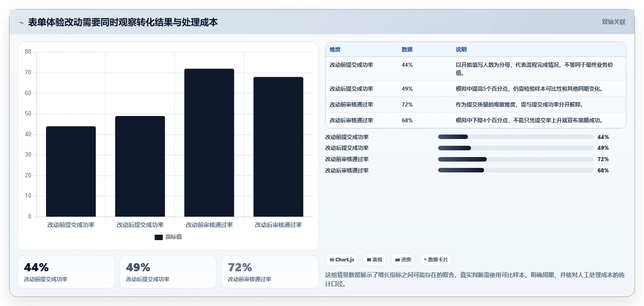The width and height of the screenshot is (644, 306).
Task: Open the 72% 改动前审核通过率 data card
Action: 270,272
